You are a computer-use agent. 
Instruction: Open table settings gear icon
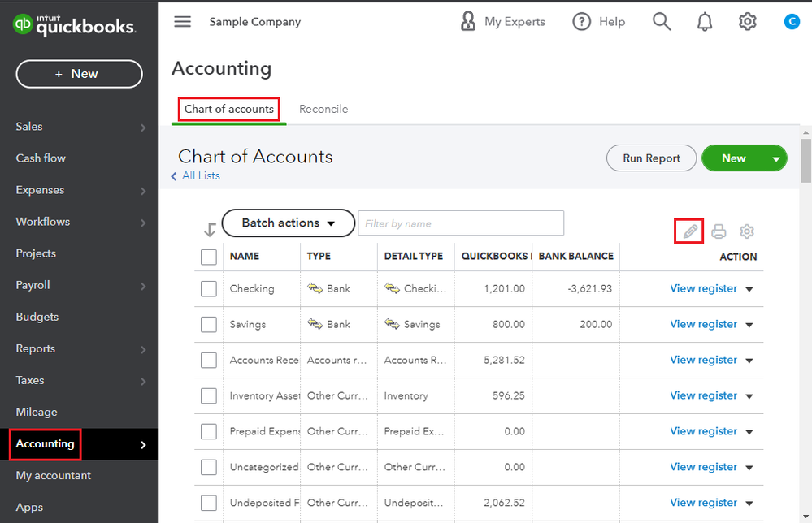tap(747, 231)
